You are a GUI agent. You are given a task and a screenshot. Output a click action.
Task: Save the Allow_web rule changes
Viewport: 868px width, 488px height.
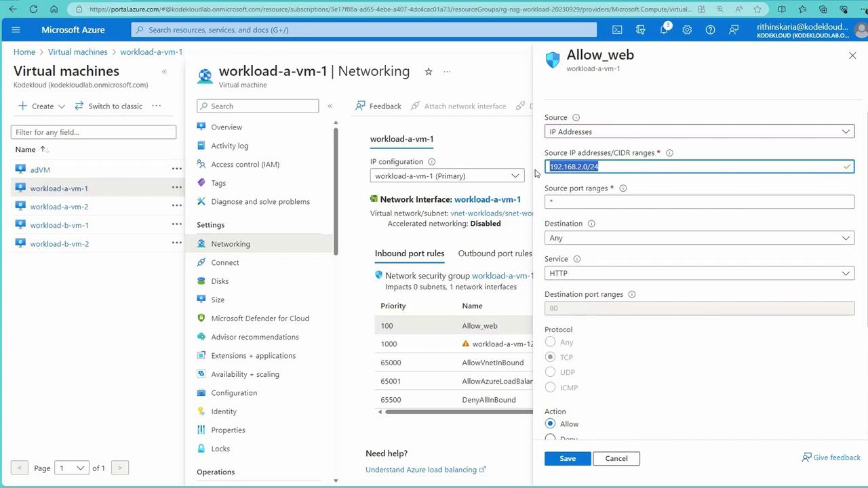[568, 458]
